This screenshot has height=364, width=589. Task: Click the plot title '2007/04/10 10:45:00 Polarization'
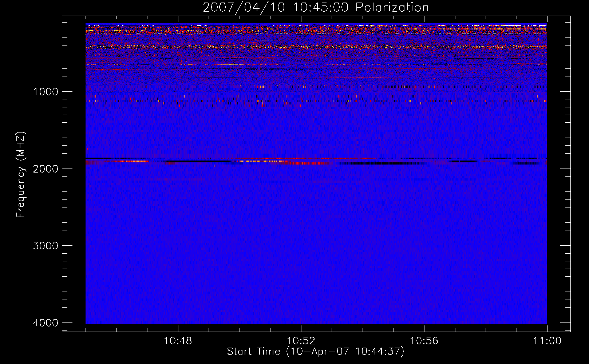(316, 7)
